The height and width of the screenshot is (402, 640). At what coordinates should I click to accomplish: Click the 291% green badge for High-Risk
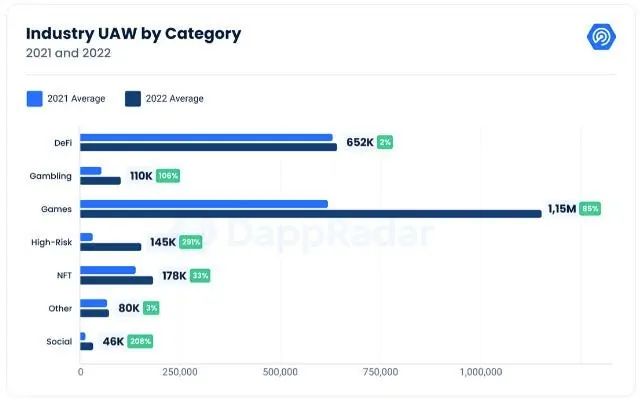tap(191, 242)
